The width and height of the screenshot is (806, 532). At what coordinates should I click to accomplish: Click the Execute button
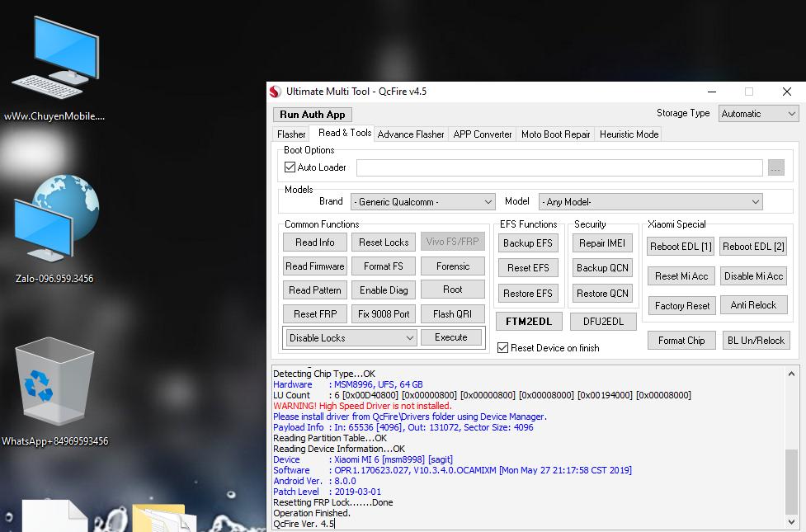pyautogui.click(x=451, y=337)
